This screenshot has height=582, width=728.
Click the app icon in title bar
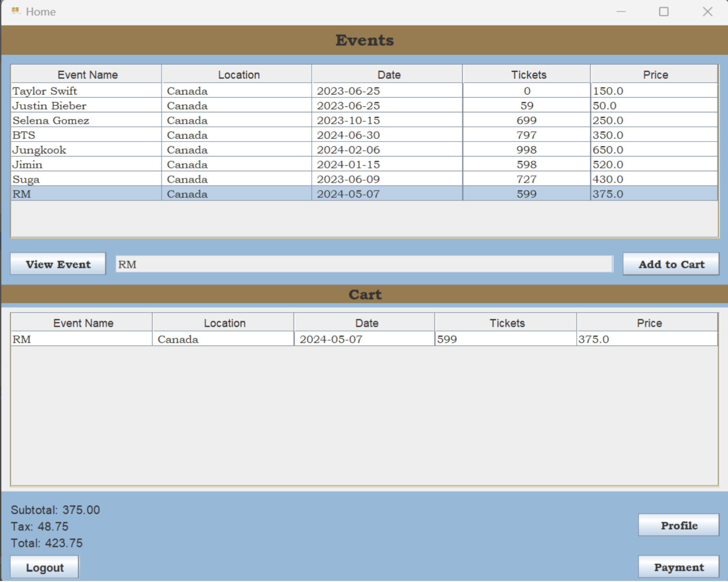[x=15, y=11]
